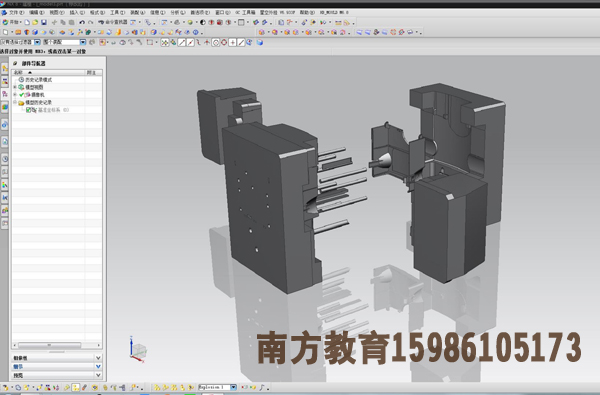This screenshot has height=395, width=600.
Task: Click the navigator horizontal scrollbar thumb
Action: click(x=49, y=345)
